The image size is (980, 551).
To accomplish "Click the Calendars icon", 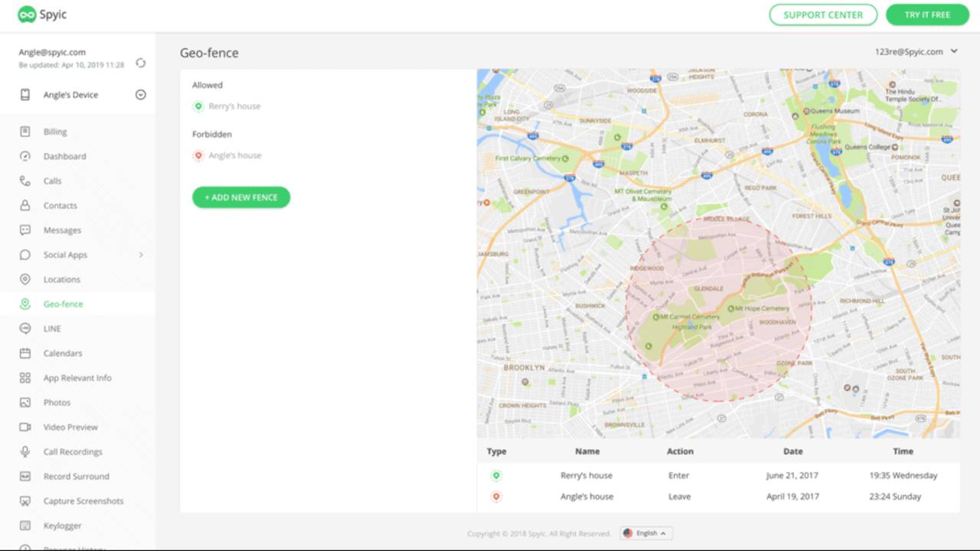I will 25,353.
